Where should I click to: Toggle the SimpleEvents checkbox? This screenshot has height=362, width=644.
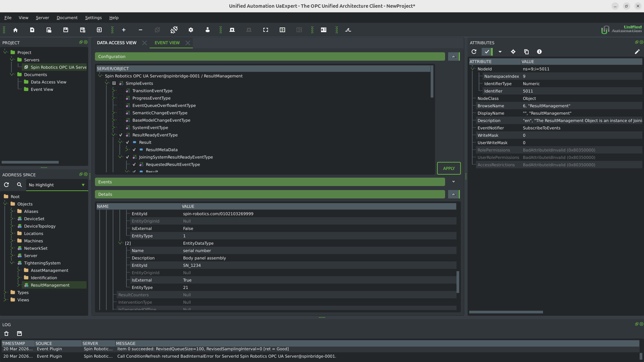coord(114,83)
